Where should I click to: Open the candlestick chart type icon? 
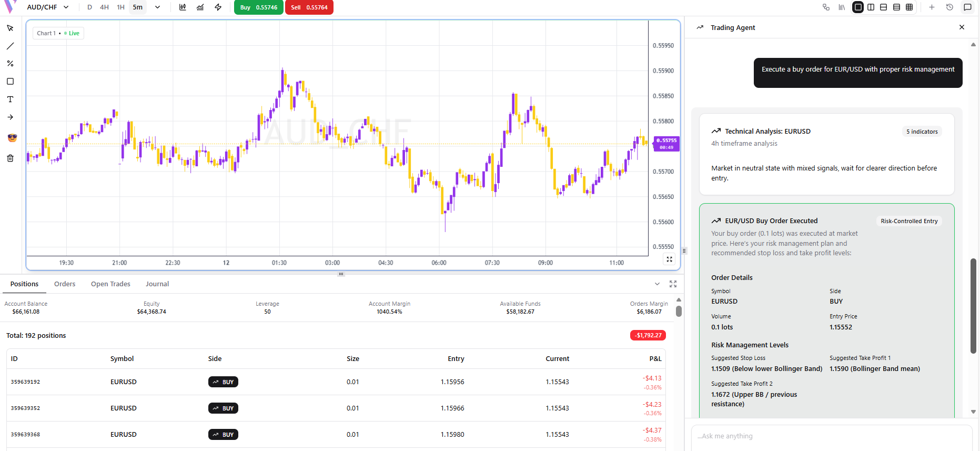[183, 7]
